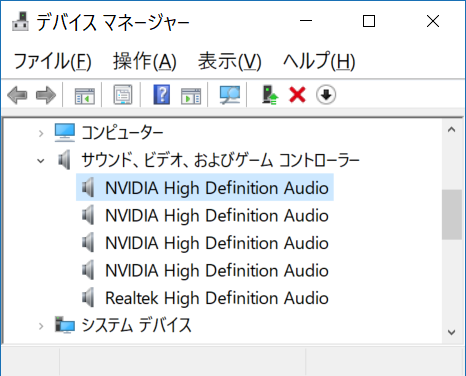This screenshot has width=466, height=376.
Task: Select the highlighted NVIDIA High Definition Audio entry
Action: click(205, 187)
